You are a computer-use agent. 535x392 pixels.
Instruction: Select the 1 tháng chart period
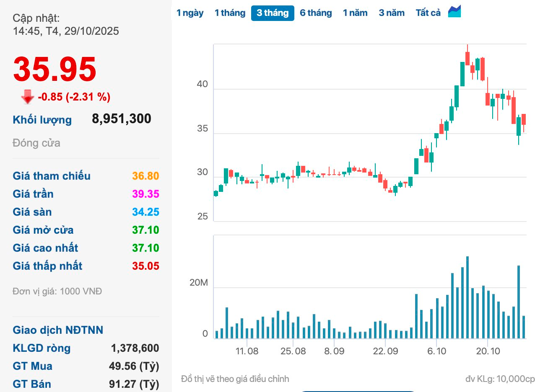pos(230,13)
